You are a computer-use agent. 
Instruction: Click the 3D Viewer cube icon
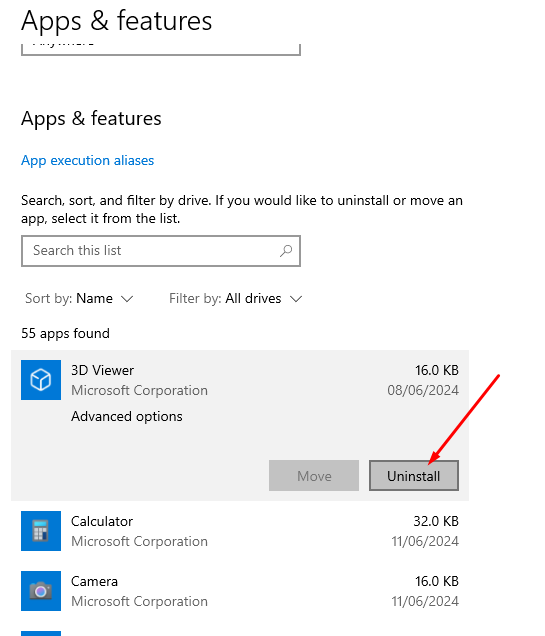click(41, 380)
